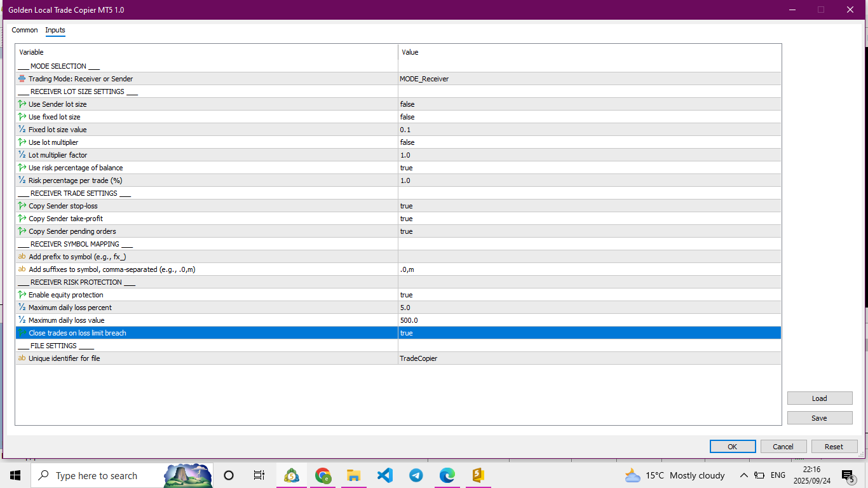Click the Variable column header

[x=207, y=52]
